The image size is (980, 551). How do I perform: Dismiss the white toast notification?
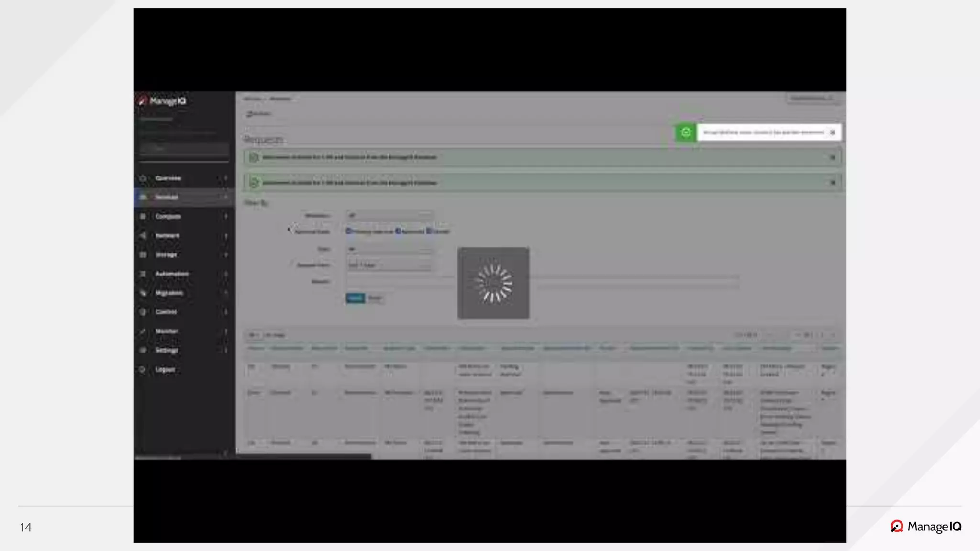[x=833, y=132]
